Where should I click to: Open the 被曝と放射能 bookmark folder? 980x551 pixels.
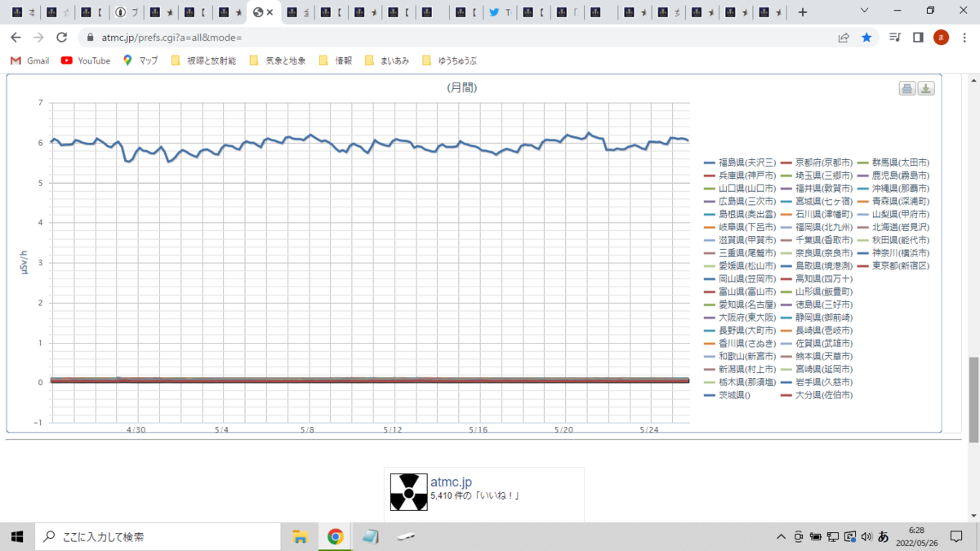203,60
